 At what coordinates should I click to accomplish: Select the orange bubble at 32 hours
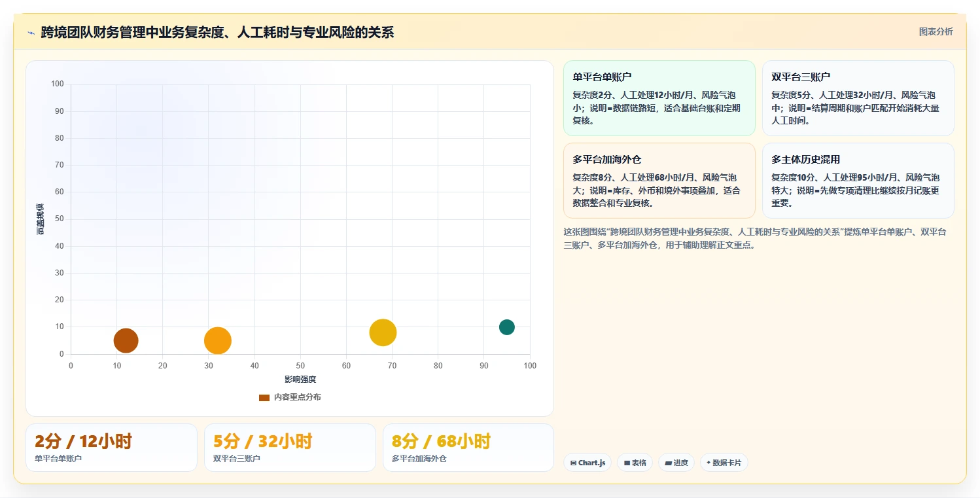pos(218,340)
